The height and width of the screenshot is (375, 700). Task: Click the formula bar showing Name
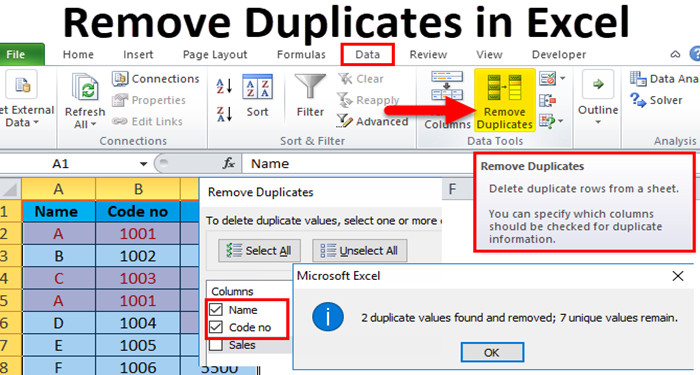click(x=357, y=164)
